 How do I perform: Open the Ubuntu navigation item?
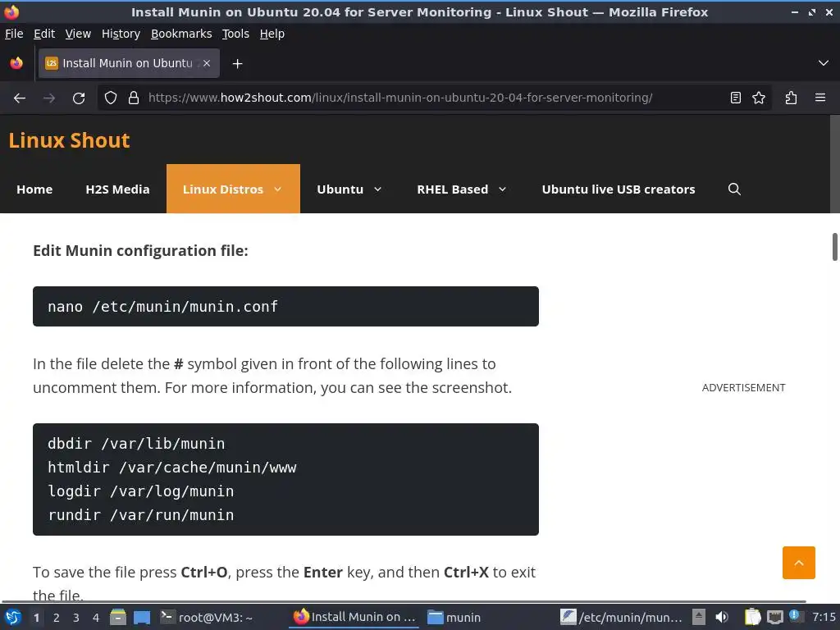340,189
